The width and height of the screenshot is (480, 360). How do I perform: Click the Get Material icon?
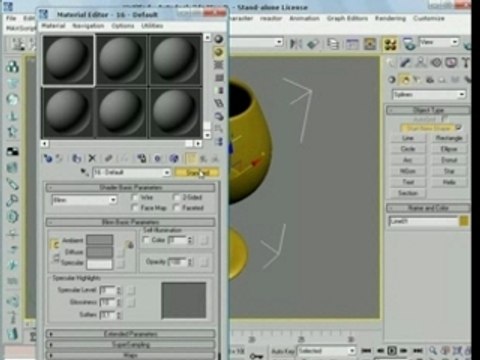pyautogui.click(x=48, y=158)
